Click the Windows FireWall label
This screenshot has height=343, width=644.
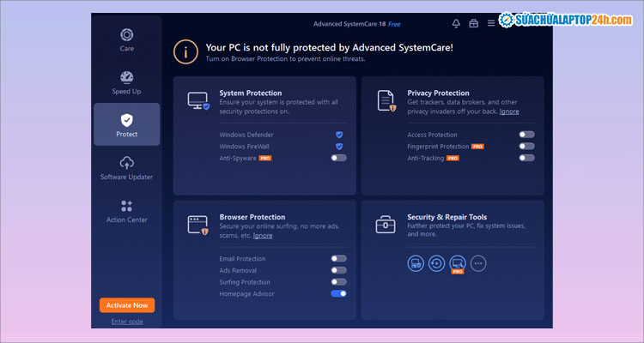[x=245, y=147]
